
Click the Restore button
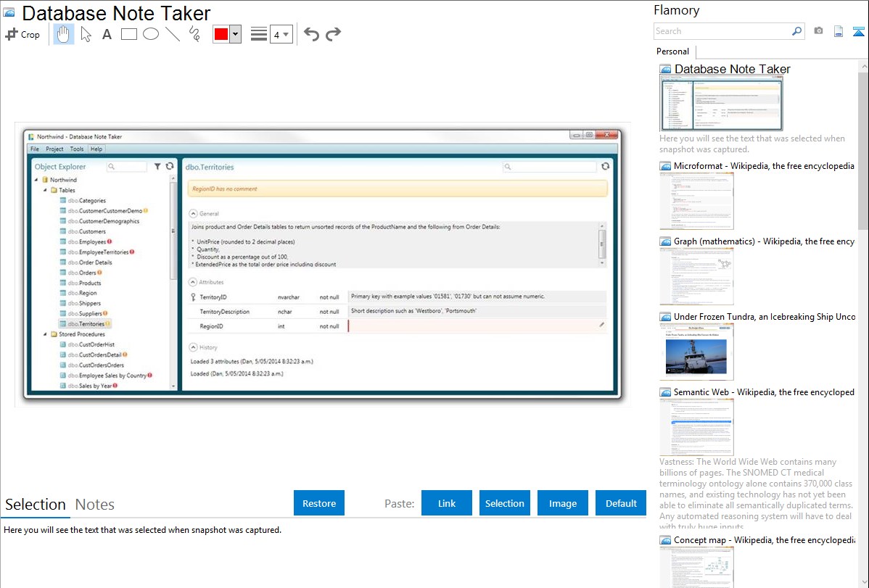[319, 503]
